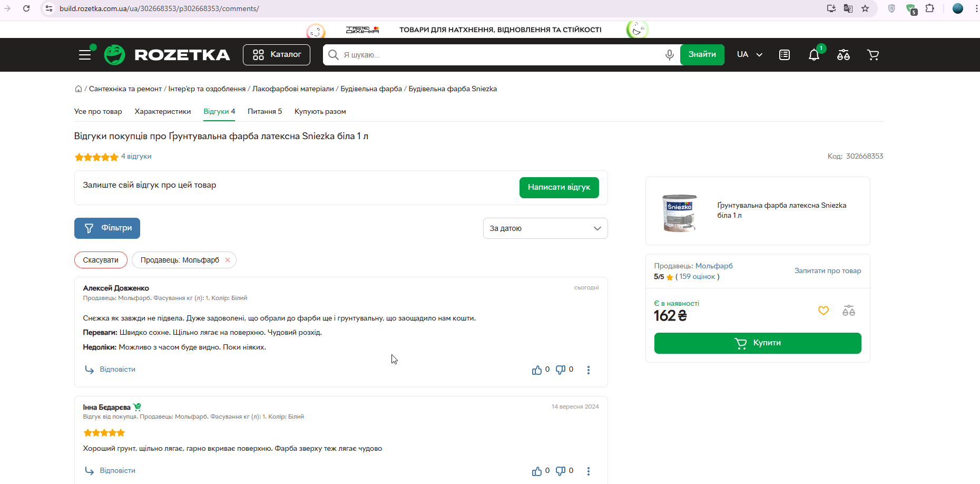This screenshot has width=980, height=484.
Task: Click the Sniezka paint product thumbnail
Action: pyautogui.click(x=680, y=213)
